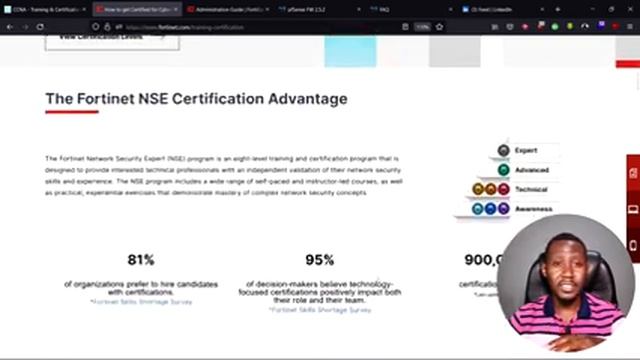Click top icon on red side panel
Image resolution: width=640 pixels, height=360 pixels.
tap(633, 173)
